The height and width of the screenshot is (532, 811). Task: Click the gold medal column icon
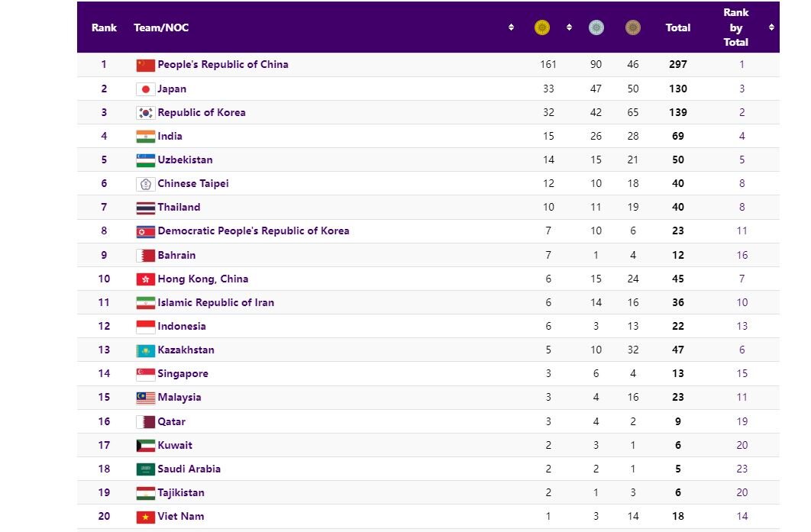pyautogui.click(x=542, y=27)
